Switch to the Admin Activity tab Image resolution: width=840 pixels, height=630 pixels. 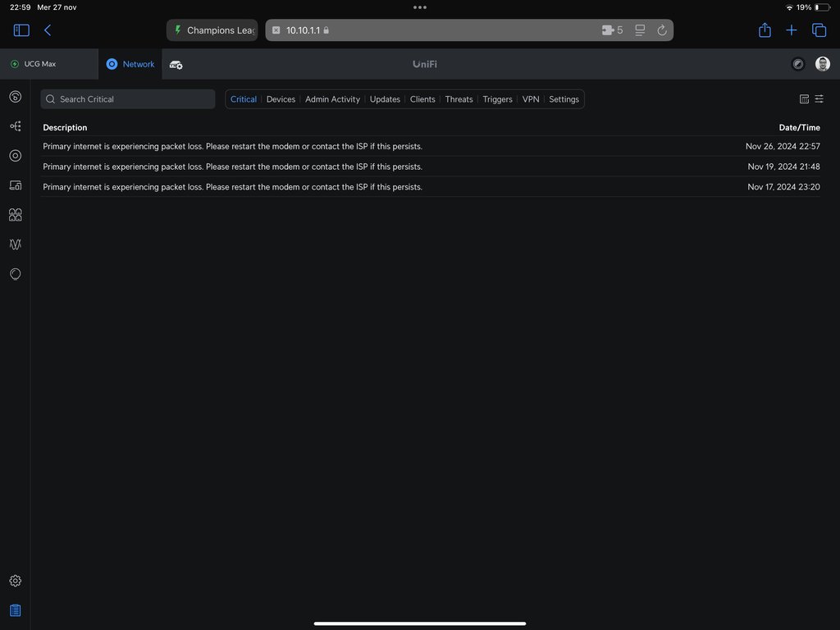pyautogui.click(x=332, y=99)
